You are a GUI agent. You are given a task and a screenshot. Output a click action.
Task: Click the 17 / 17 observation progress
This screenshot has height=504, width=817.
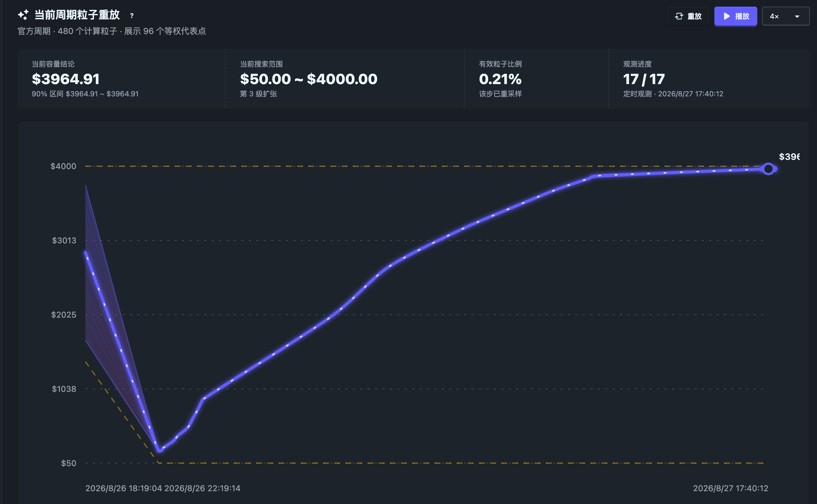(644, 79)
